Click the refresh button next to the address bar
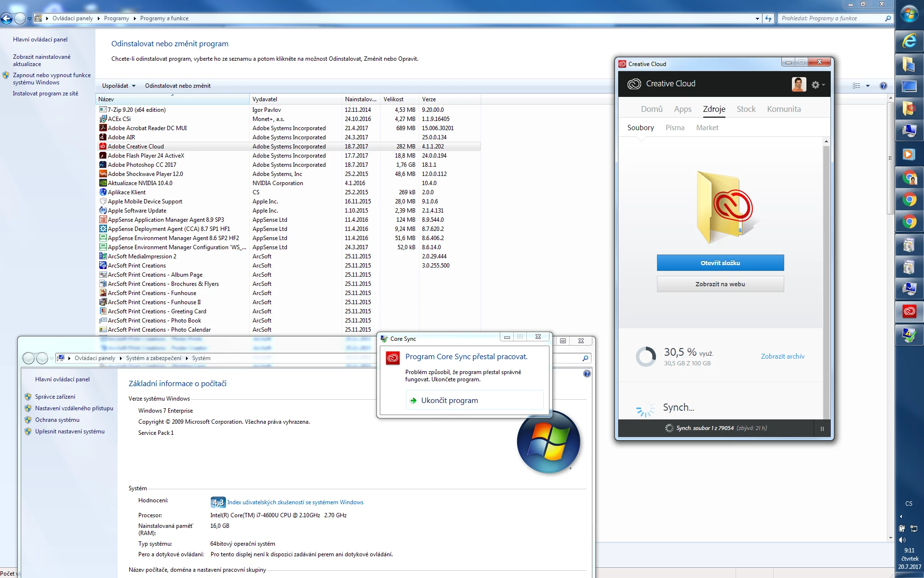Image resolution: width=924 pixels, height=578 pixels. tap(768, 18)
